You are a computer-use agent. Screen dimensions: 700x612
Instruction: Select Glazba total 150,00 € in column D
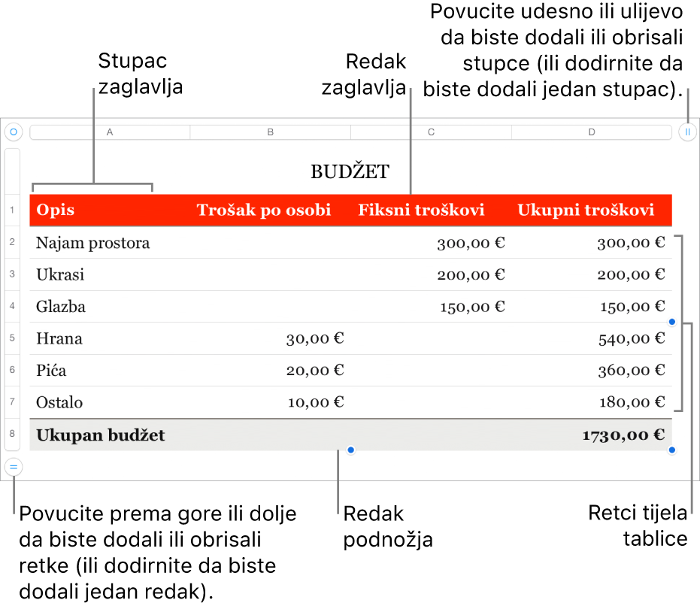click(592, 306)
